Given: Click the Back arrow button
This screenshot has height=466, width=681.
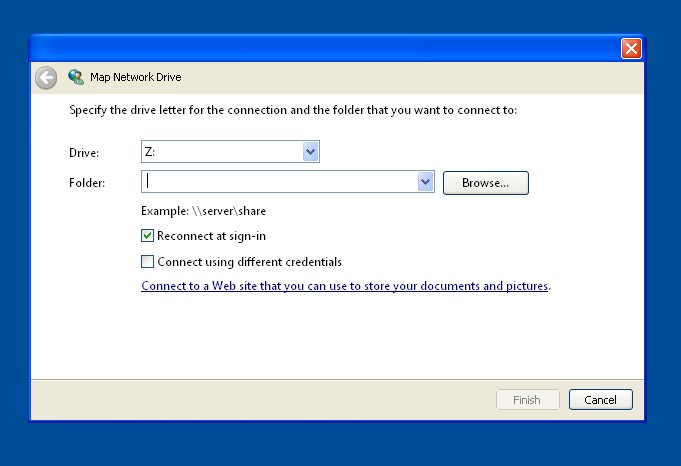Looking at the screenshot, I should point(46,77).
